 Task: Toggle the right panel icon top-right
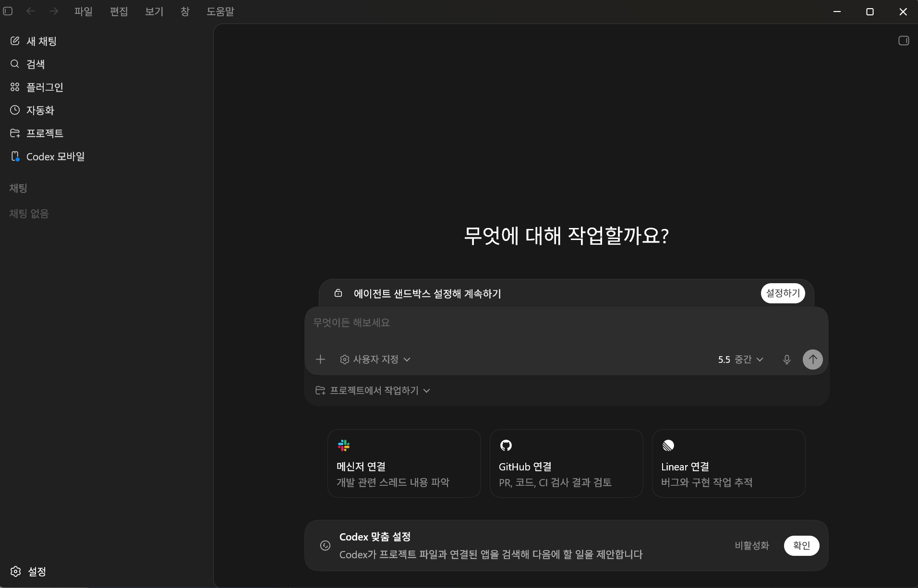coord(904,41)
